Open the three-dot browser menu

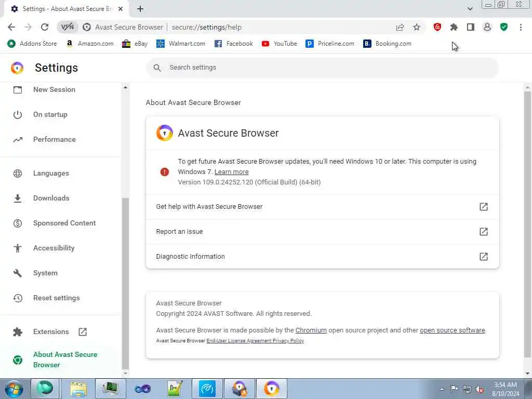(521, 27)
